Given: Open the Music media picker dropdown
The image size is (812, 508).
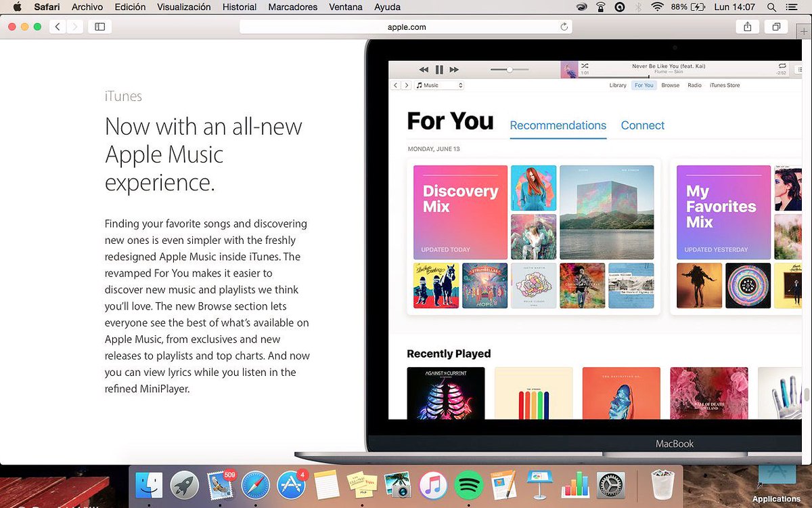Looking at the screenshot, I should point(439,85).
